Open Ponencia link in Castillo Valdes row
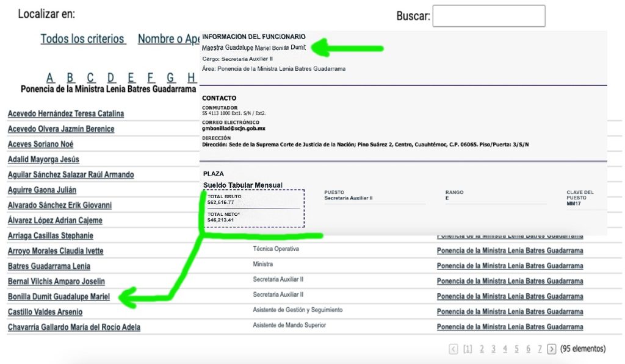This screenshot has width=625, height=364. coord(510,312)
